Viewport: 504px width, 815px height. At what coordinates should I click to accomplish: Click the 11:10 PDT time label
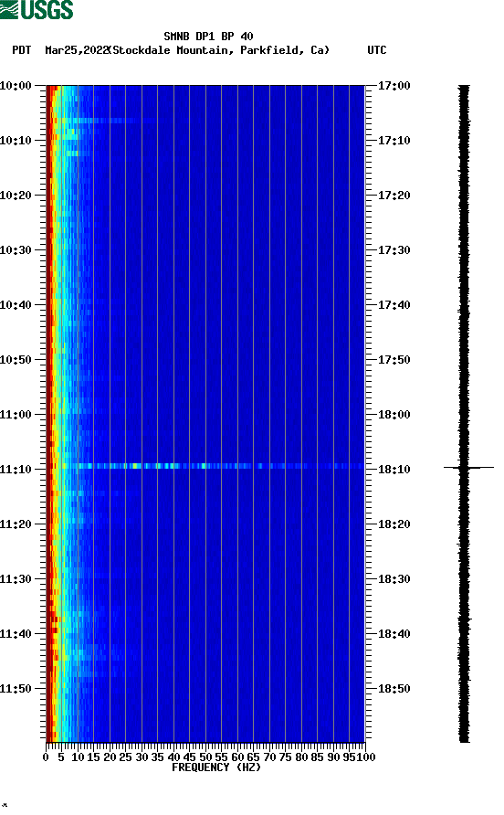[x=16, y=470]
